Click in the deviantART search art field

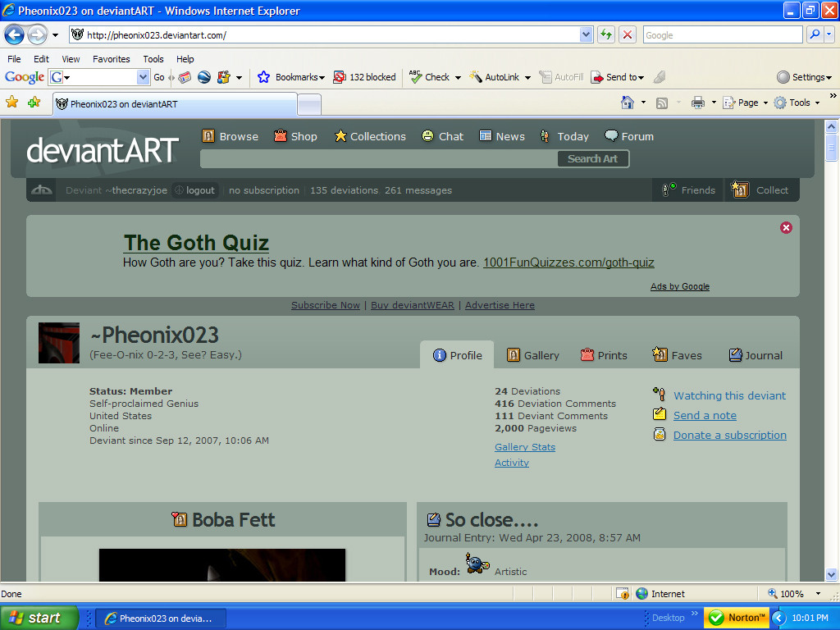pyautogui.click(x=379, y=158)
